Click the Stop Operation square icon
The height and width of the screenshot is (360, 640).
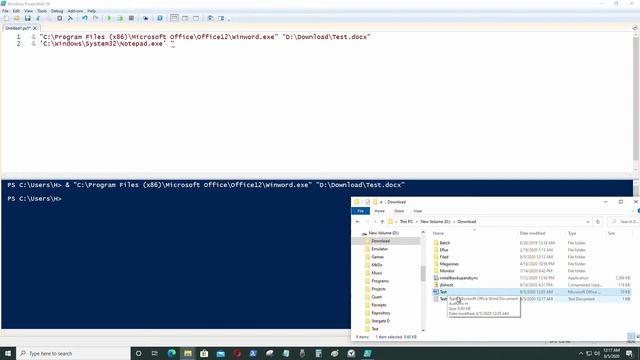(x=131, y=18)
